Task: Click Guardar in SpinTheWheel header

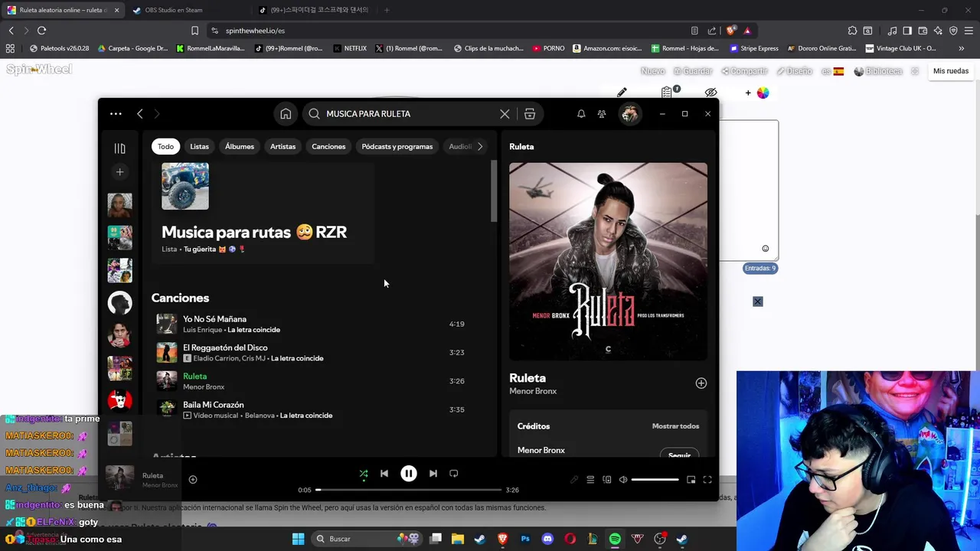Action: coord(693,71)
